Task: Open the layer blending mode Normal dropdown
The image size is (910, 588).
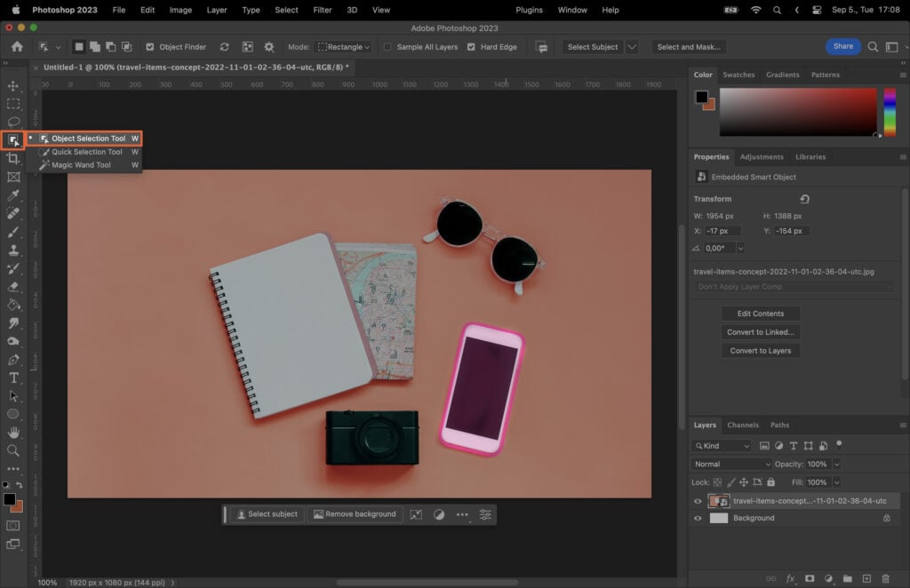Action: pos(730,464)
